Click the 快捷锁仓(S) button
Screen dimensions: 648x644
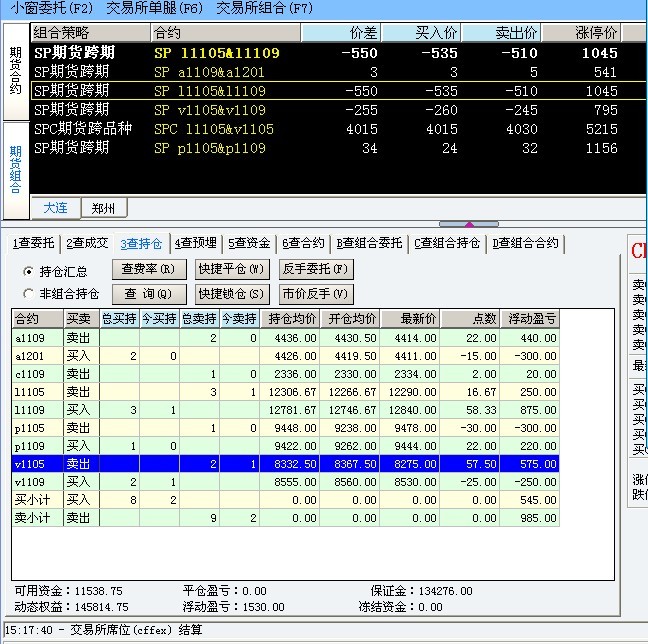[x=232, y=294]
